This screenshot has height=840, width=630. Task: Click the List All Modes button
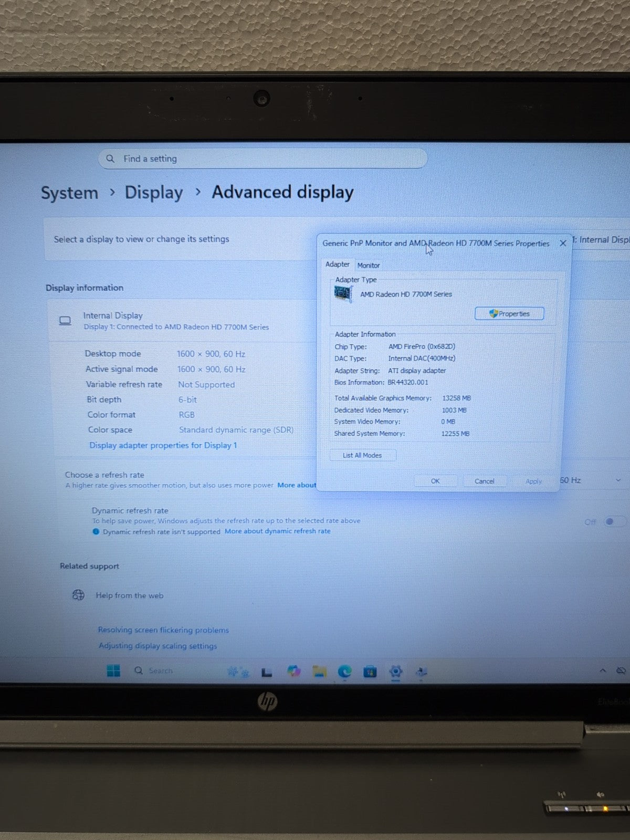point(362,455)
